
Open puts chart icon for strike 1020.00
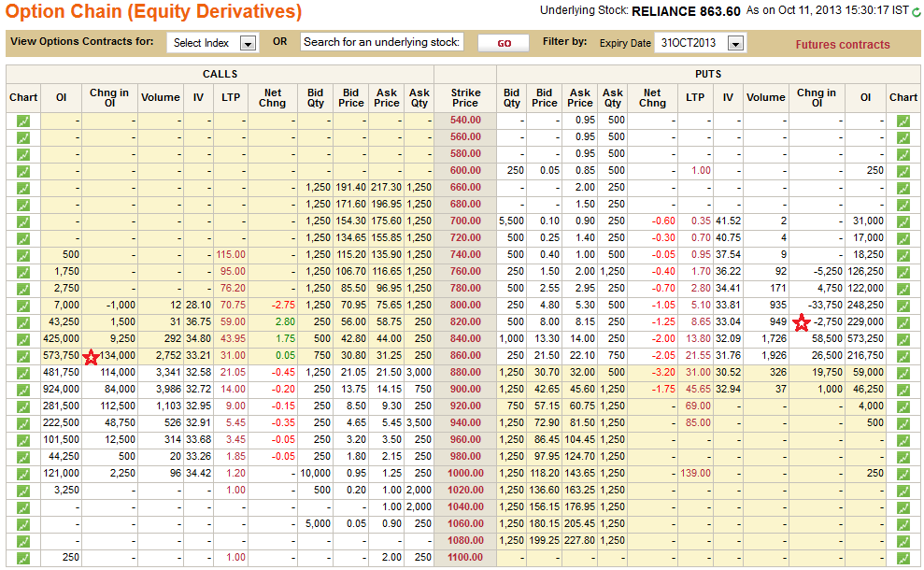(x=903, y=491)
